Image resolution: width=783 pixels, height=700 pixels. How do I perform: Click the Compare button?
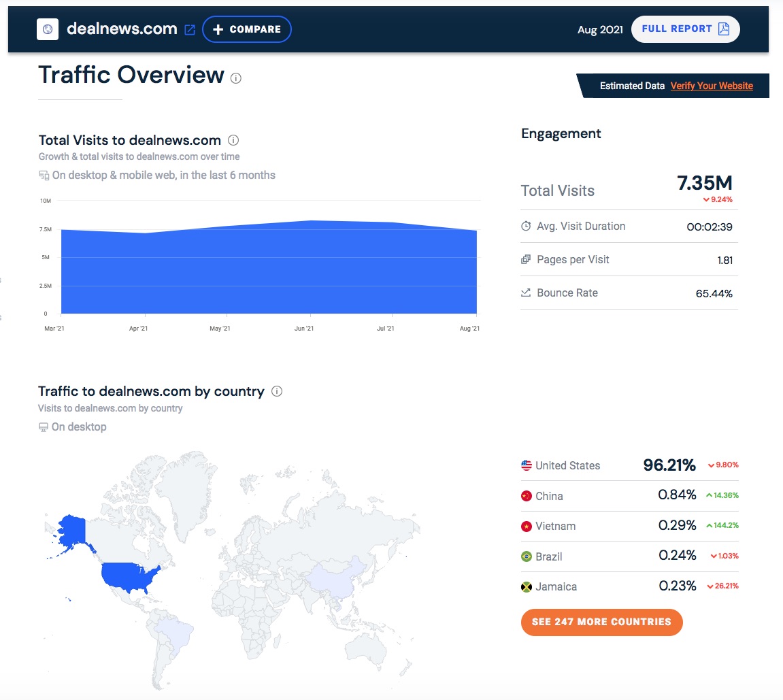(247, 29)
